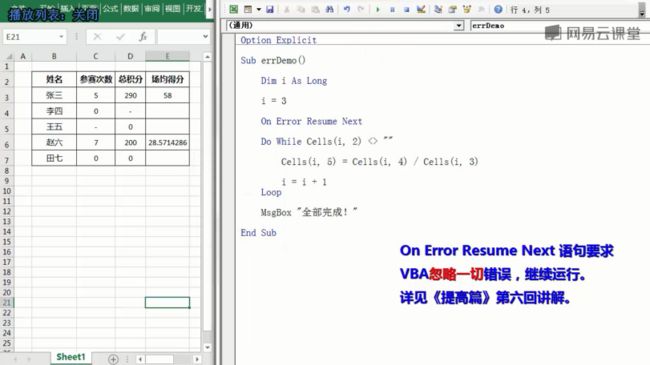Toggle Design Mode icon in VBA toolbar
Image resolution: width=650 pixels, height=365 pixels.
421,9
